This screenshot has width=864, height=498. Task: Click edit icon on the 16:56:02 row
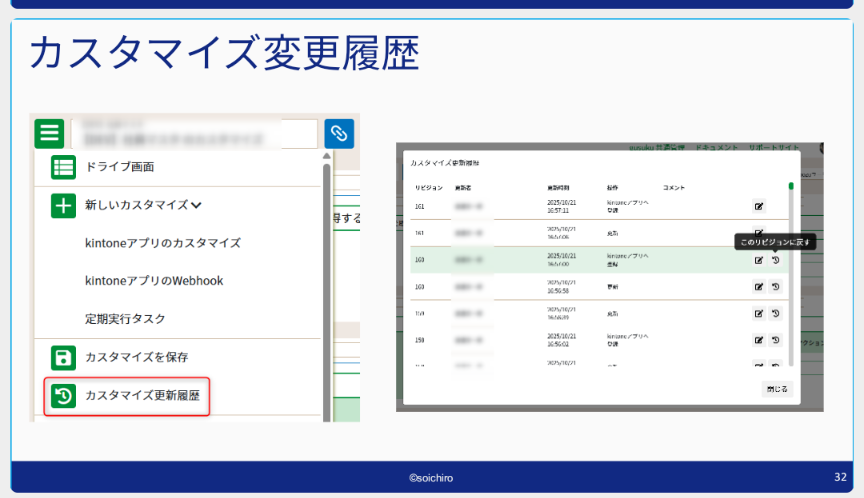click(759, 340)
